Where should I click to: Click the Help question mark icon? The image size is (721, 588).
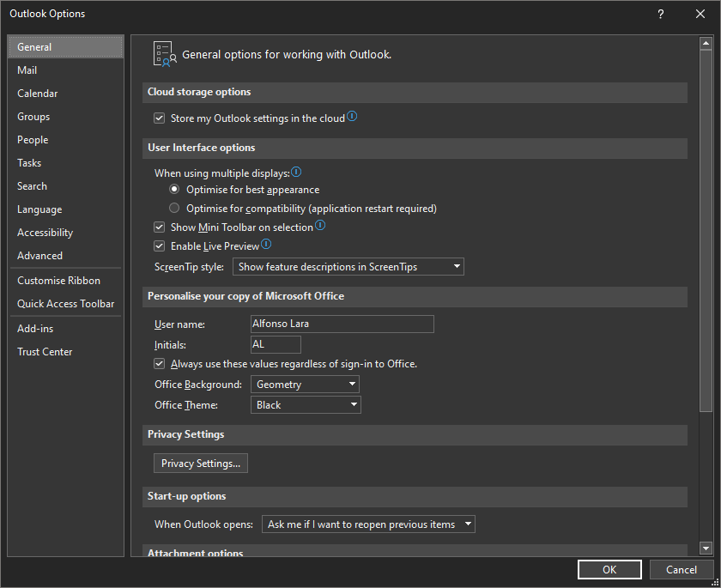pyautogui.click(x=660, y=15)
